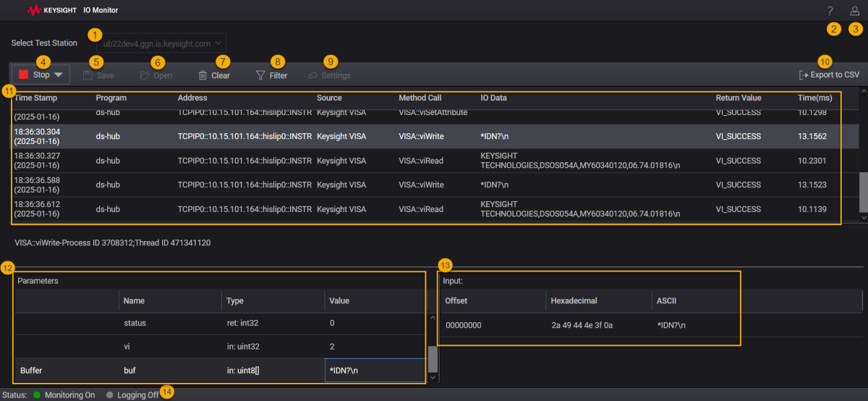This screenshot has width=868, height=401.
Task: Click the Save toolbar button
Action: [98, 75]
